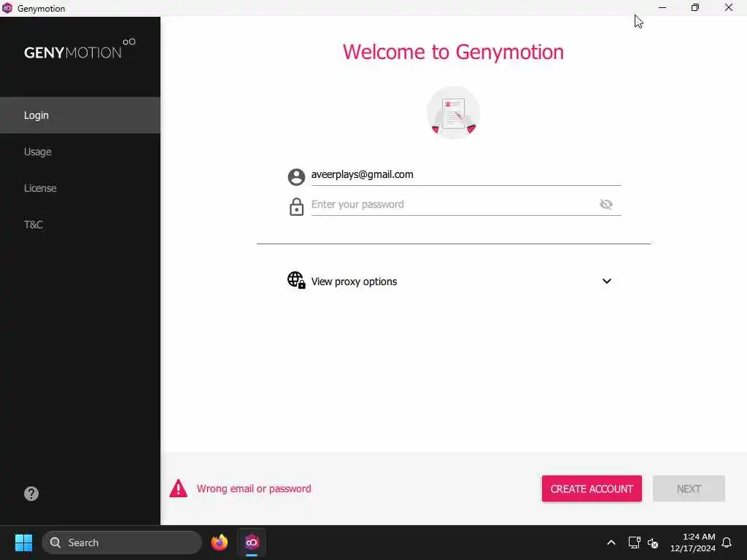Click the View proxy options label
Image resolution: width=747 pixels, height=560 pixels.
354,281
